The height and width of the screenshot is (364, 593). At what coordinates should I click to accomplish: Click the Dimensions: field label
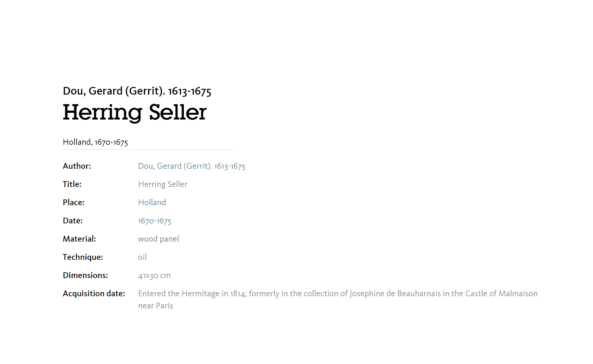pos(85,275)
